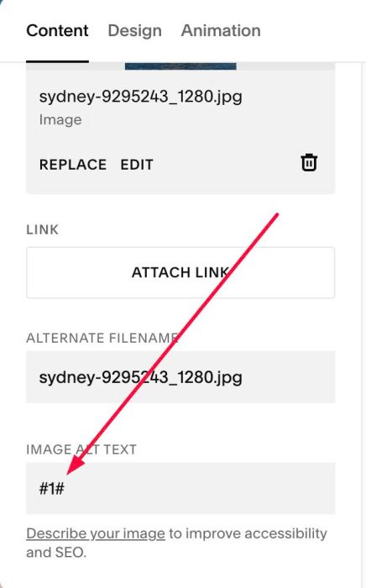The width and height of the screenshot is (366, 588).
Task: Delete the image with the trash icon
Action: [309, 163]
